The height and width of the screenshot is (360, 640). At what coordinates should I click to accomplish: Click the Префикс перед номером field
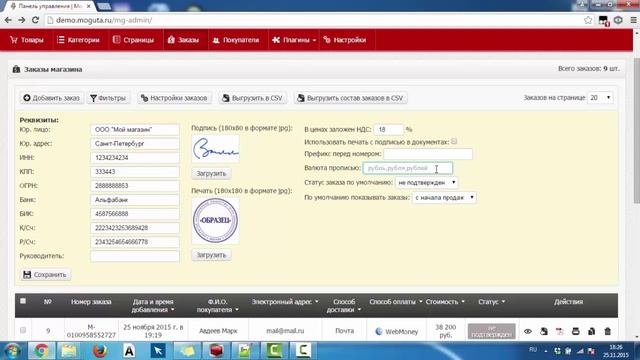[428, 154]
